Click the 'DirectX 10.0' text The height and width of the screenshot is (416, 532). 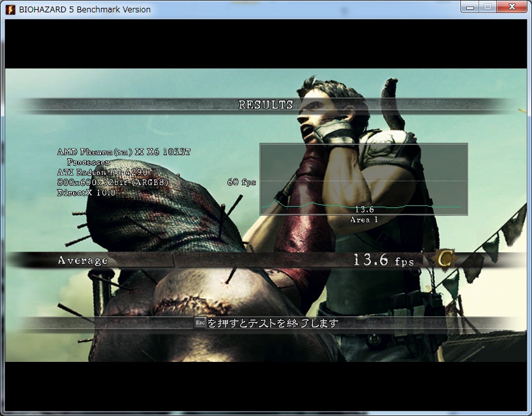point(87,193)
